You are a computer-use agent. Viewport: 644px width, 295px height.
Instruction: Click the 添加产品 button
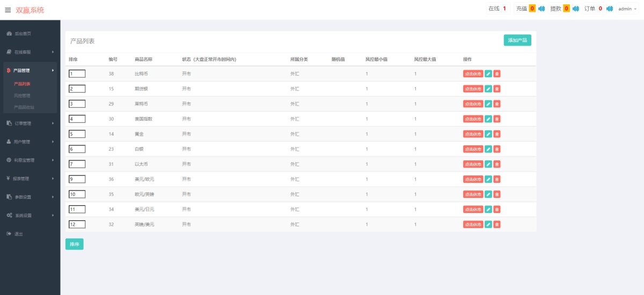517,40
